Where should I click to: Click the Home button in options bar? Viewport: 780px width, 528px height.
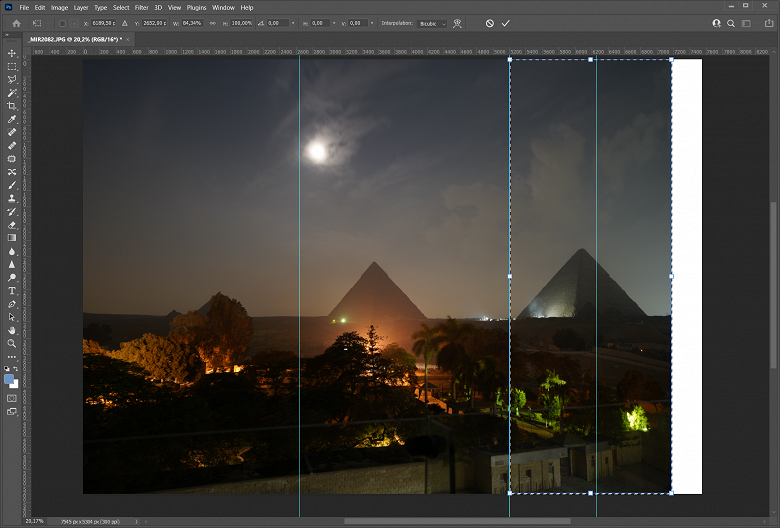(16, 23)
